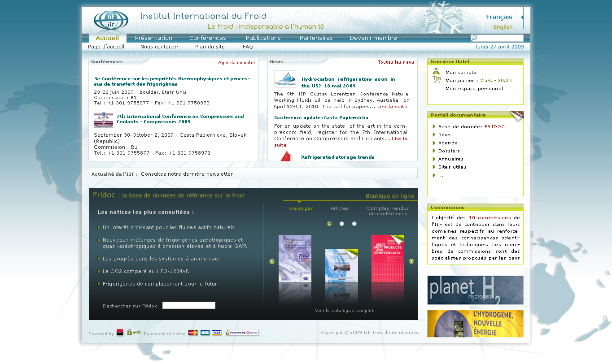Select the second carousel page dot
The height and width of the screenshot is (364, 612).
coord(342,224)
